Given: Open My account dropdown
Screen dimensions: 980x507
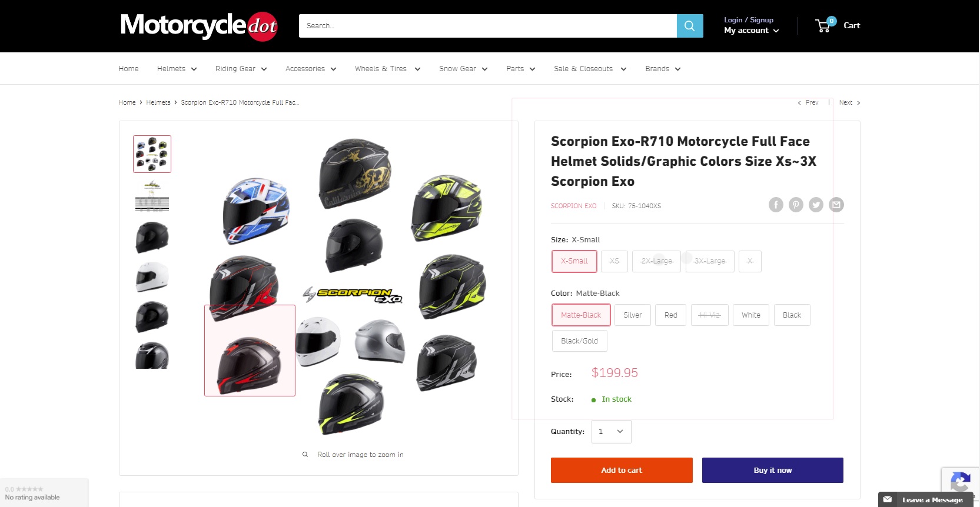Looking at the screenshot, I should (751, 31).
